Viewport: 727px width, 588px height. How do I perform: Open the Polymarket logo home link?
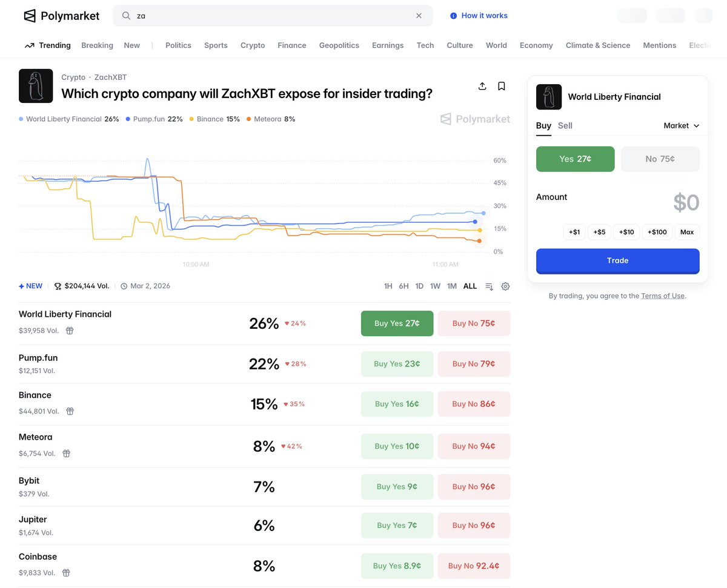click(x=61, y=16)
